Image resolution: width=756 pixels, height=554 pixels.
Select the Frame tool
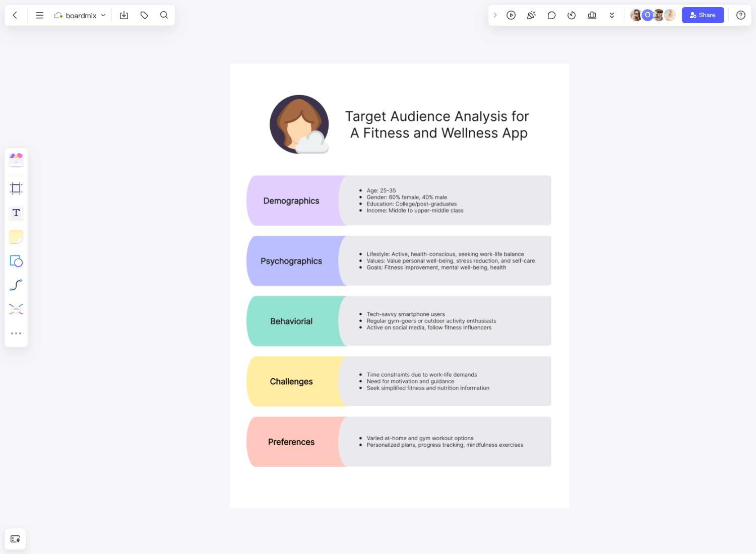pos(16,188)
